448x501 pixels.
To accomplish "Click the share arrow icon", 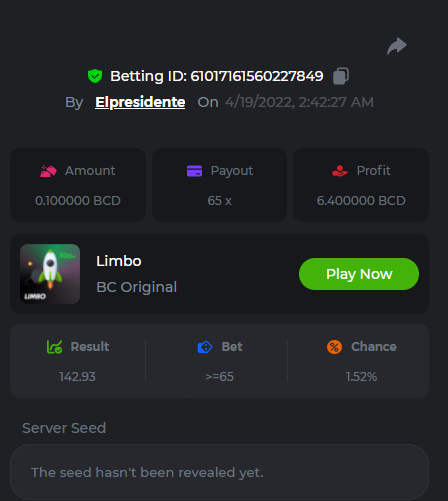I will coord(397,46).
